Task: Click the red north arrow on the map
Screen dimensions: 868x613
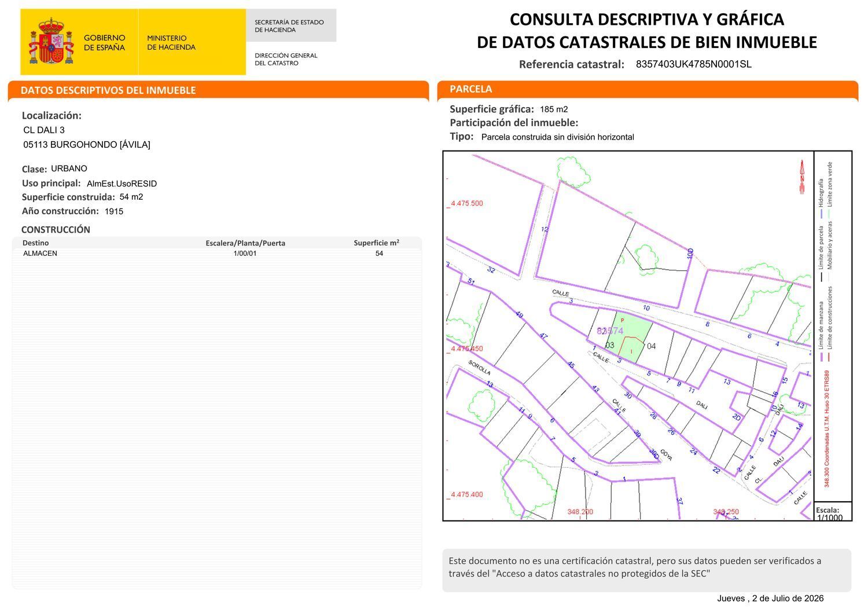Action: (x=802, y=177)
